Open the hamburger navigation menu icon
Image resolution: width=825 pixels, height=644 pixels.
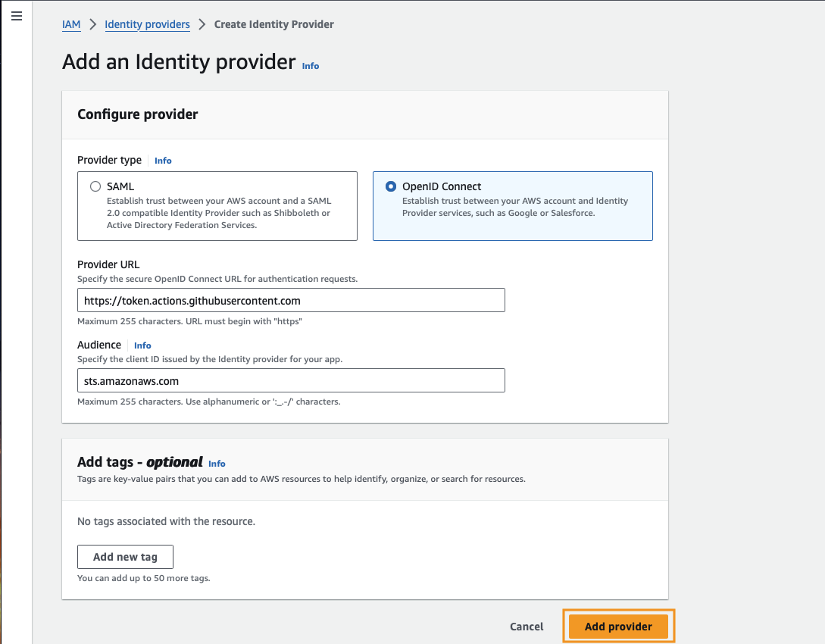tap(17, 17)
